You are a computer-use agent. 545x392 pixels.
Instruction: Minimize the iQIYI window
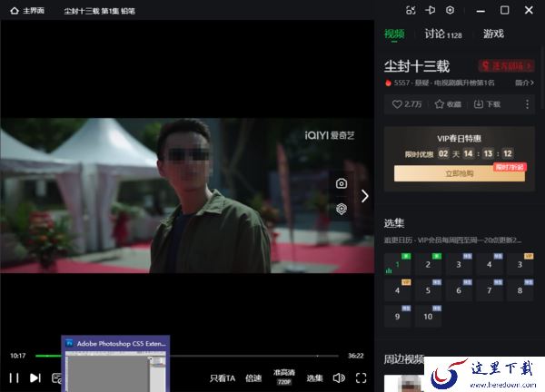pyautogui.click(x=481, y=10)
